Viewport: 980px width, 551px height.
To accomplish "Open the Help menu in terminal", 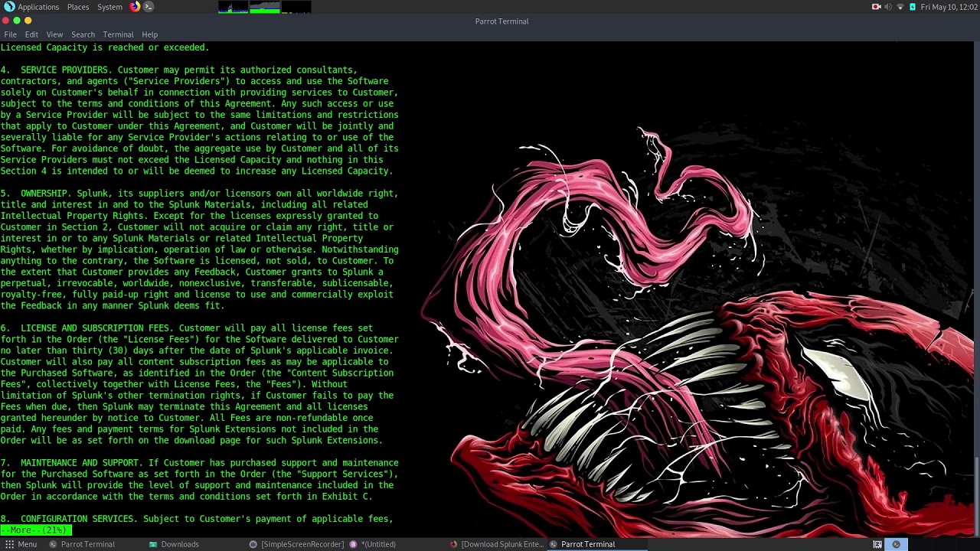I will pos(149,34).
